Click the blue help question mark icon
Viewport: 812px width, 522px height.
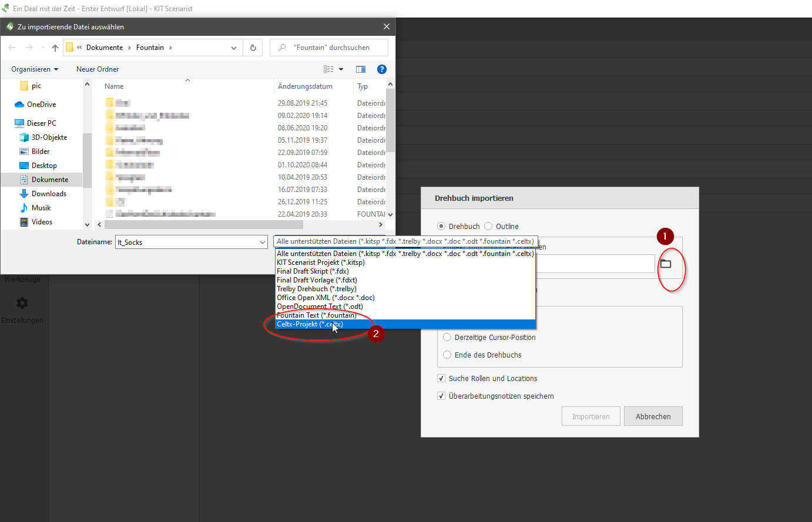[x=382, y=69]
